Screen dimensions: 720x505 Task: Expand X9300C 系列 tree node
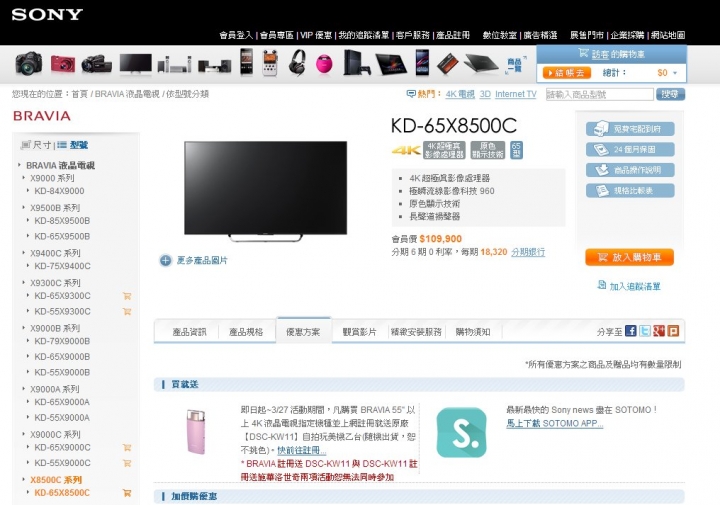pos(24,282)
